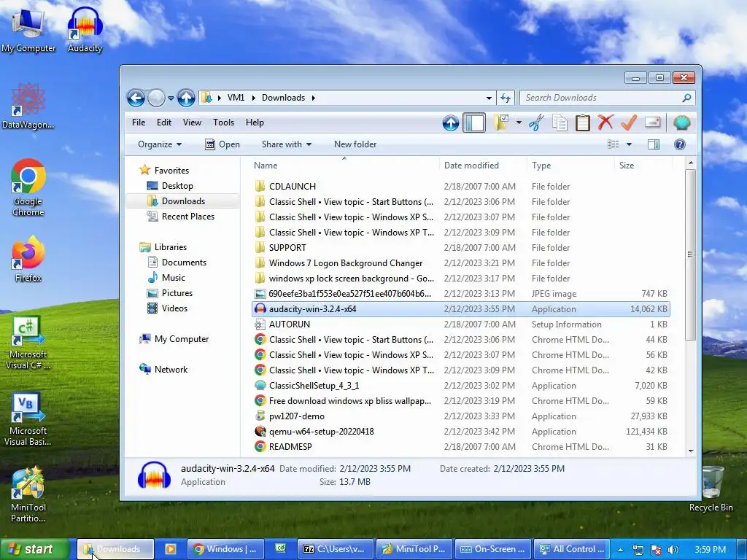
Task: Open the recent pages dropdown arrow
Action: [171, 98]
